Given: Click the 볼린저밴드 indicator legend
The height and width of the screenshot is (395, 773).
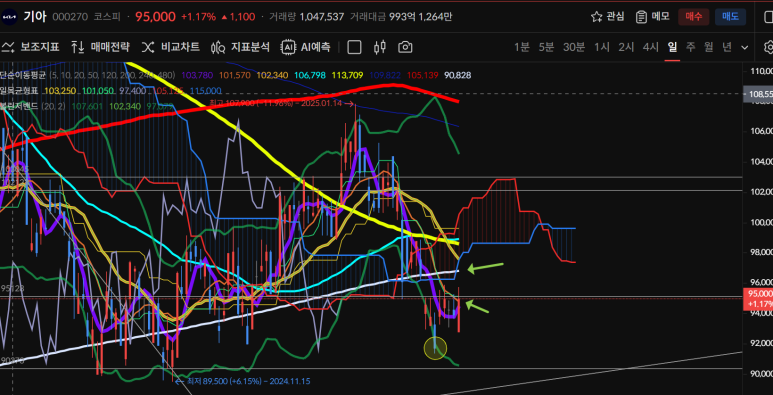Looking at the screenshot, I should (x=19, y=107).
